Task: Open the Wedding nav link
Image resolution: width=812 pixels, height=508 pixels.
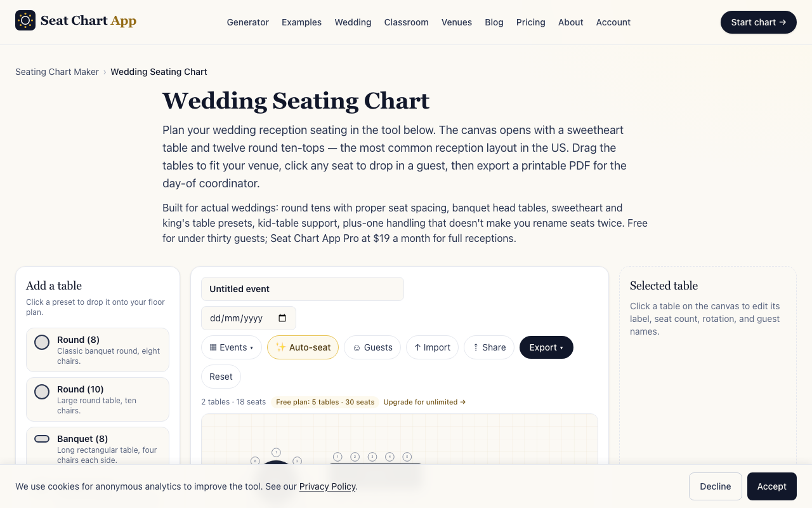Action: point(353,22)
